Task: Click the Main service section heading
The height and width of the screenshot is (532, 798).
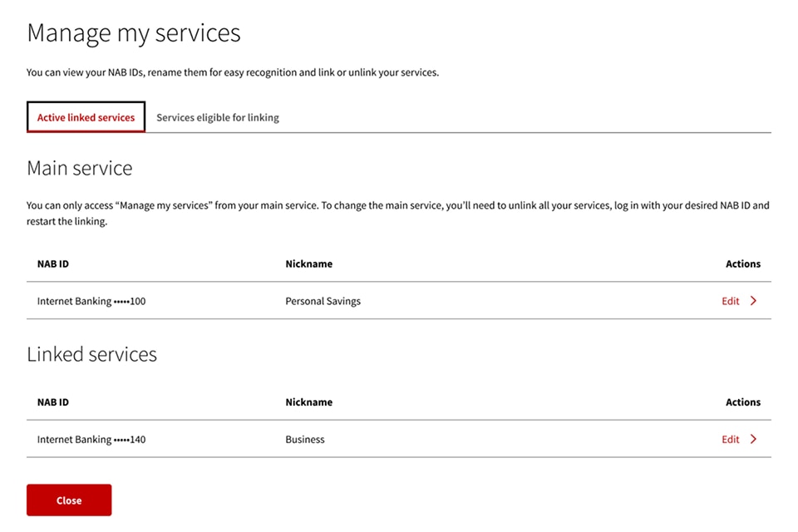Action: 80,168
